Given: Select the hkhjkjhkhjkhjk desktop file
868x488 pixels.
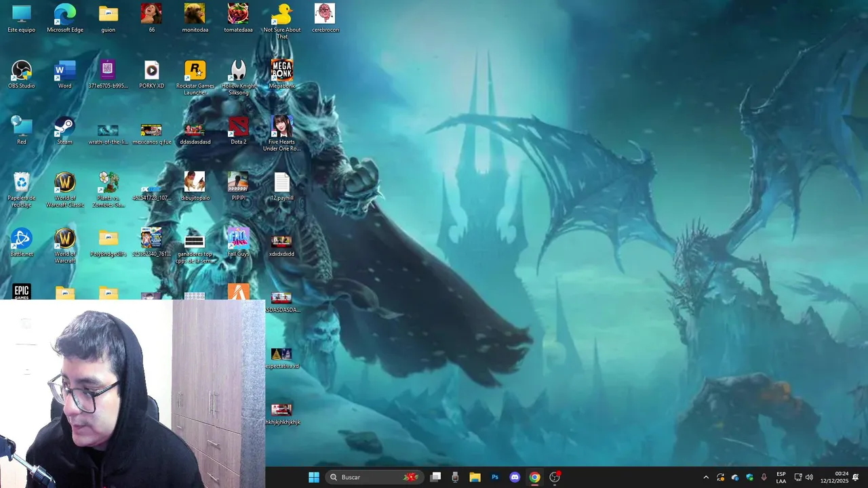Looking at the screenshot, I should [281, 414].
